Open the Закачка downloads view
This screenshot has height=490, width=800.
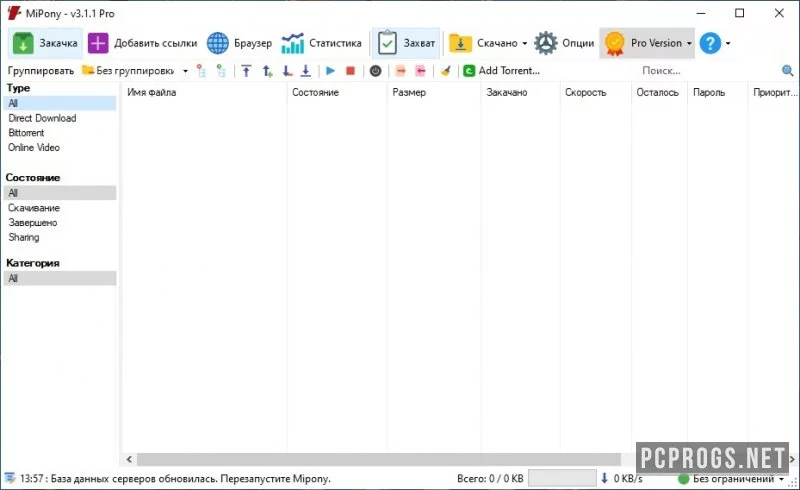pyautogui.click(x=45, y=43)
